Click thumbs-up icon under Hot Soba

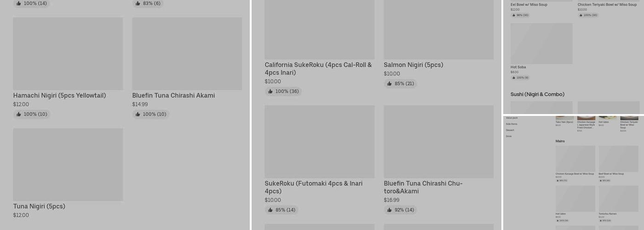click(x=514, y=78)
